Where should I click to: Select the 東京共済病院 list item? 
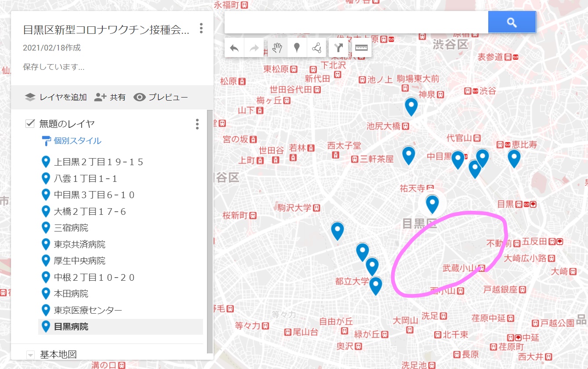(x=120, y=244)
